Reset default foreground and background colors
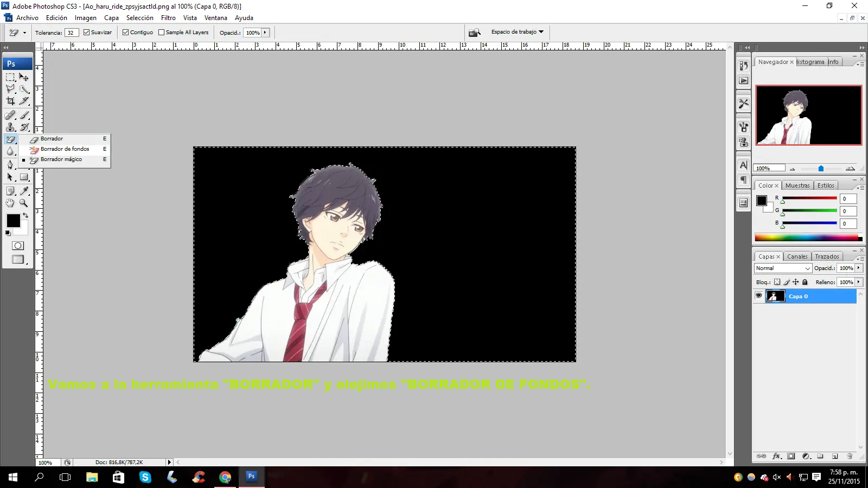868x488 pixels. (8, 233)
